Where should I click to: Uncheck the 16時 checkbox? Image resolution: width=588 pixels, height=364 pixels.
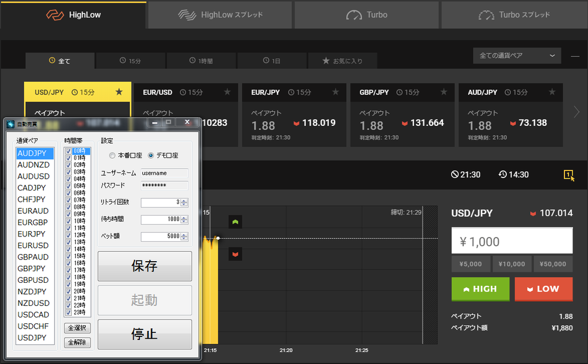point(69,263)
